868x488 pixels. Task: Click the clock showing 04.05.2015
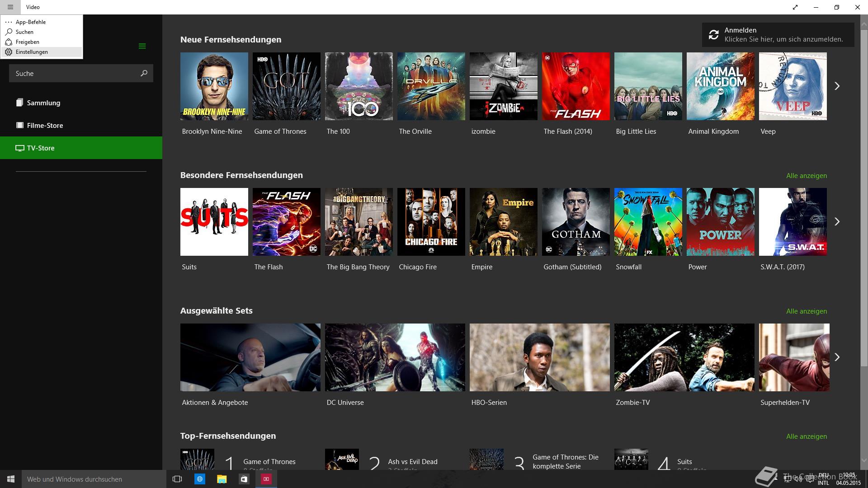click(849, 479)
